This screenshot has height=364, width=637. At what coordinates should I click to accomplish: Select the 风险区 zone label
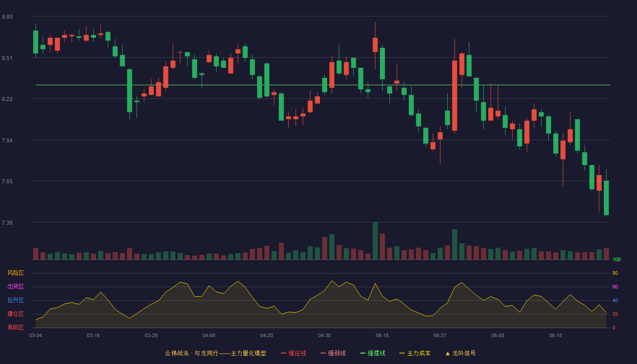[x=15, y=273]
